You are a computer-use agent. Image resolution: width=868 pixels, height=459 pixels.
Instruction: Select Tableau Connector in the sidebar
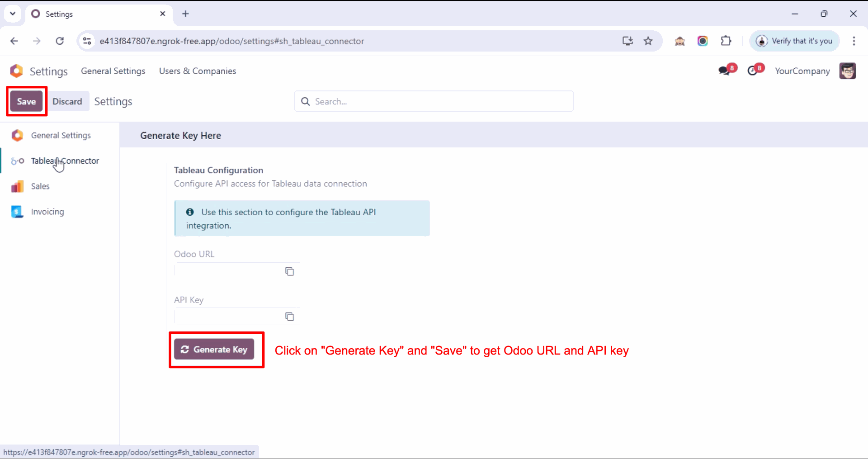60,161
